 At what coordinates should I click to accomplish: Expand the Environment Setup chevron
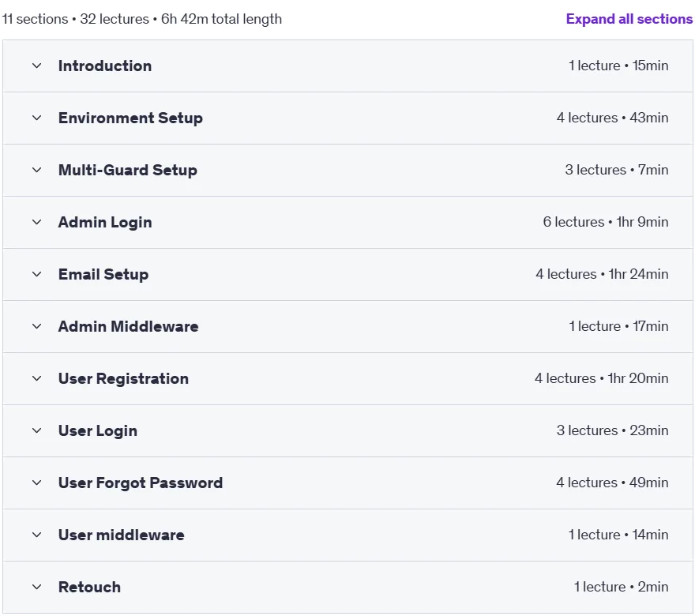(37, 118)
